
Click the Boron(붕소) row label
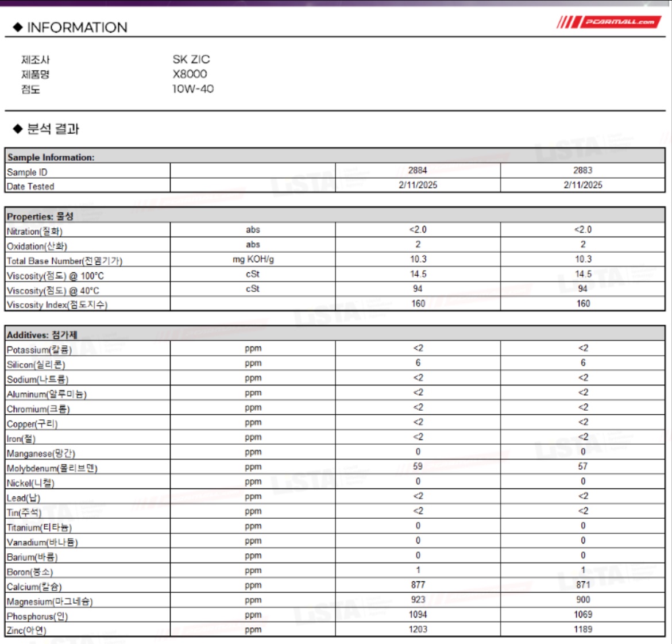(x=29, y=572)
